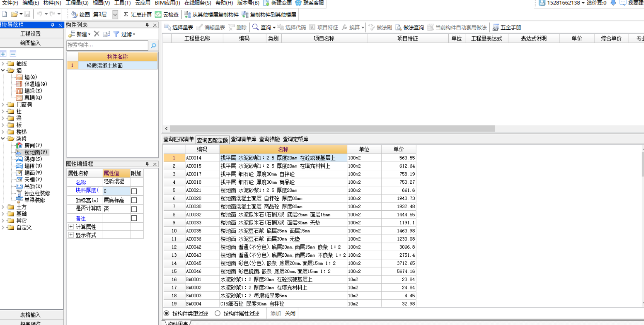The height and width of the screenshot is (325, 644).
Task: Click the 绘图输入 button
Action: pyautogui.click(x=31, y=43)
